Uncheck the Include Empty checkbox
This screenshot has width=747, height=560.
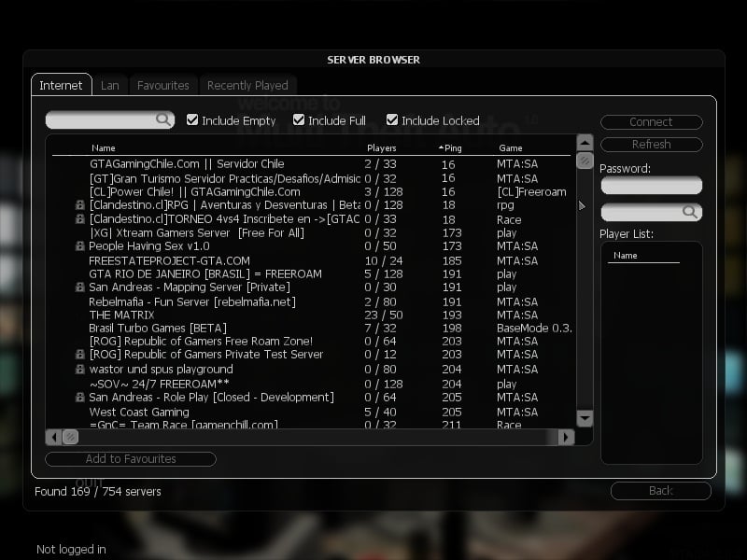[192, 119]
